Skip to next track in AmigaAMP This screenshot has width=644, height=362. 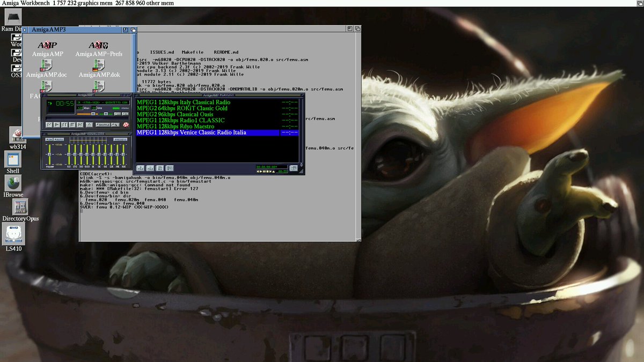tap(80, 125)
